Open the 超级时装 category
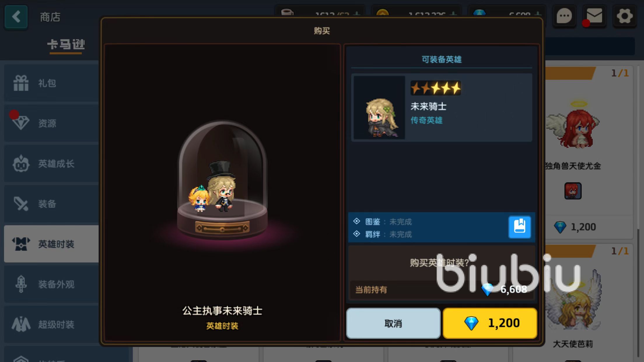The height and width of the screenshot is (362, 644). (51, 324)
